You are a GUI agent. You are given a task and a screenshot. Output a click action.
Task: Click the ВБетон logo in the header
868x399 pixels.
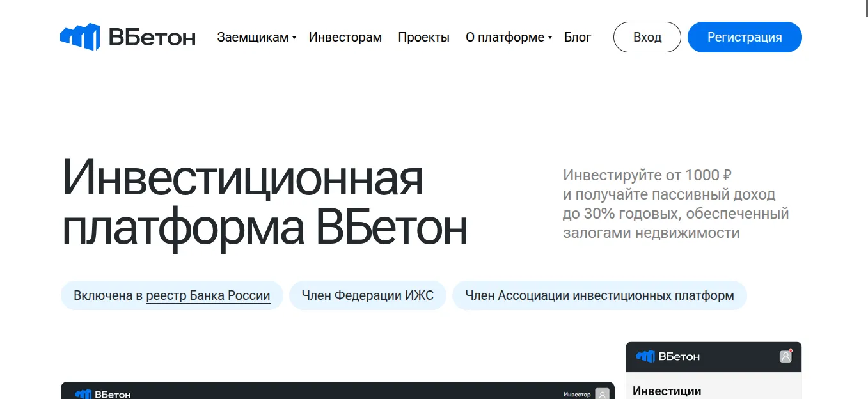pyautogui.click(x=128, y=37)
